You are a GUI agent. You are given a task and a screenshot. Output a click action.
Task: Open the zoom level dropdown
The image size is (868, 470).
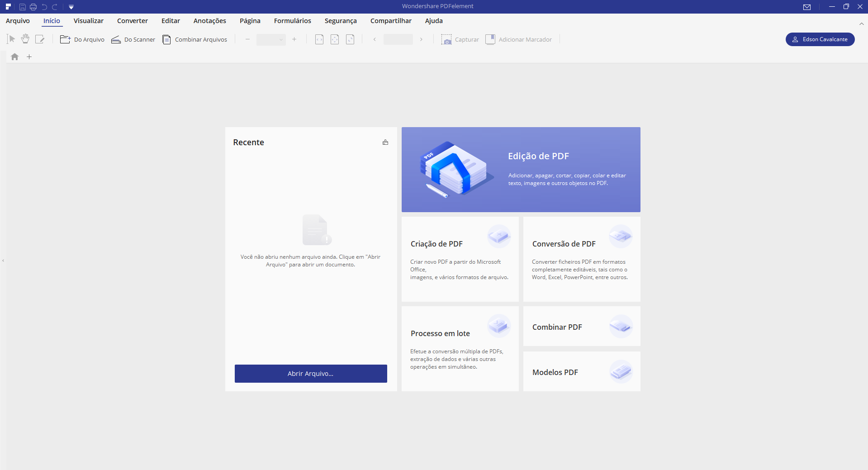point(271,39)
